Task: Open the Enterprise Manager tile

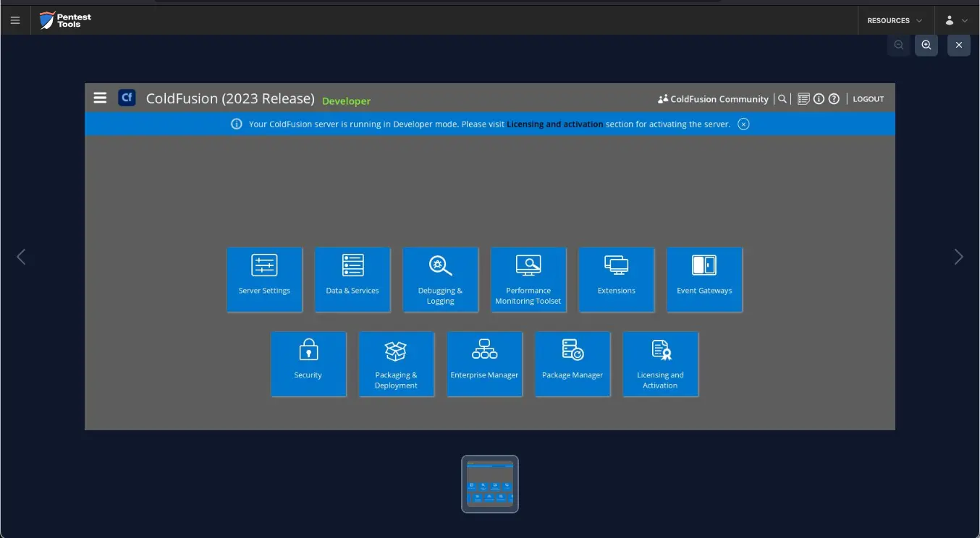Action: 484,364
